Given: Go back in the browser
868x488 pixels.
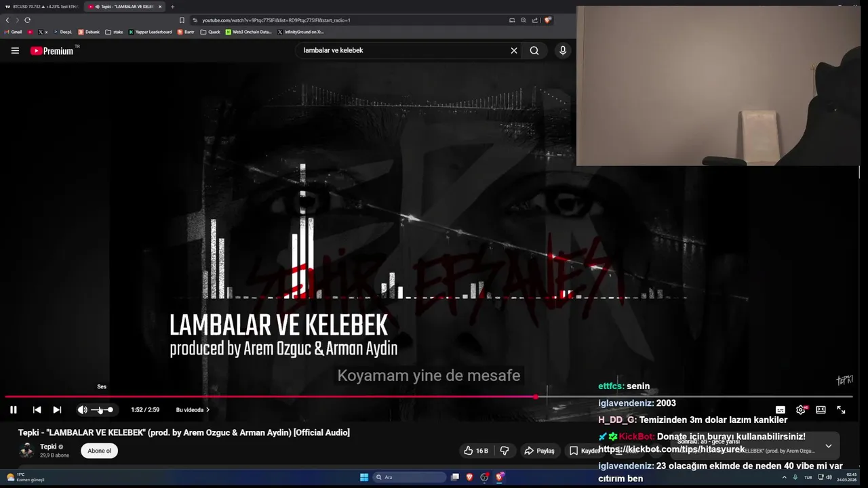Looking at the screenshot, I should click(7, 20).
